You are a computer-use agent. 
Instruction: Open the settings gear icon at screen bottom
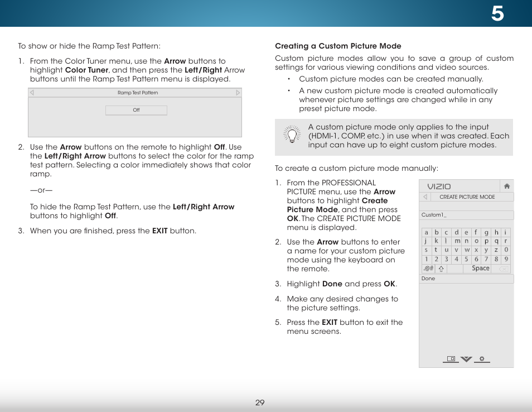pyautogui.click(x=481, y=359)
